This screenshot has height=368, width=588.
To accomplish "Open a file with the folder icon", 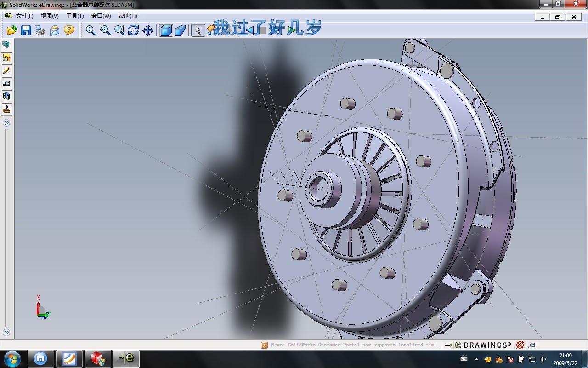I will click(x=11, y=30).
